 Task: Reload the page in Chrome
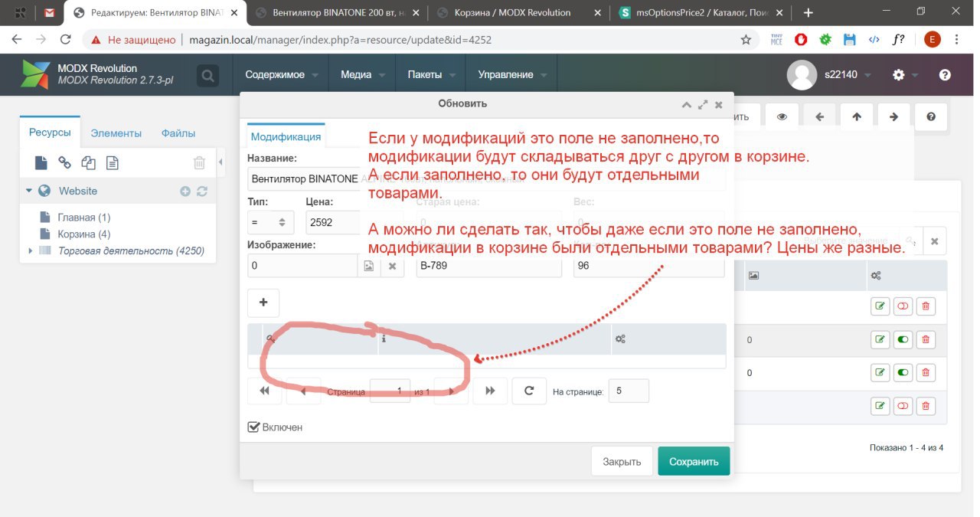[x=65, y=40]
